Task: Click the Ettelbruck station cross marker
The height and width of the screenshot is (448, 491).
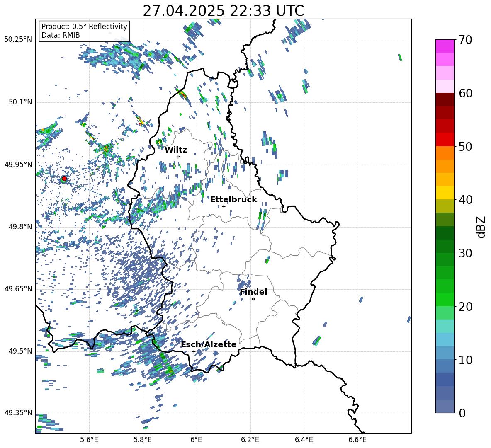Action: click(224, 206)
